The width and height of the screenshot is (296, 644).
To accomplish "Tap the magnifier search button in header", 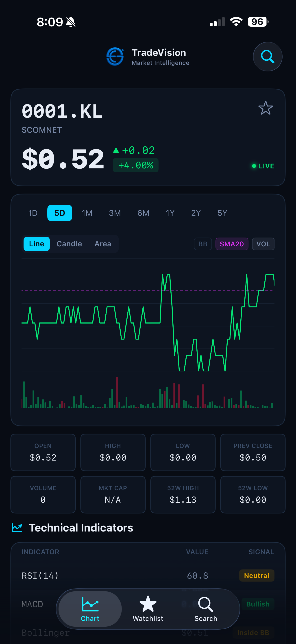I will (x=268, y=57).
